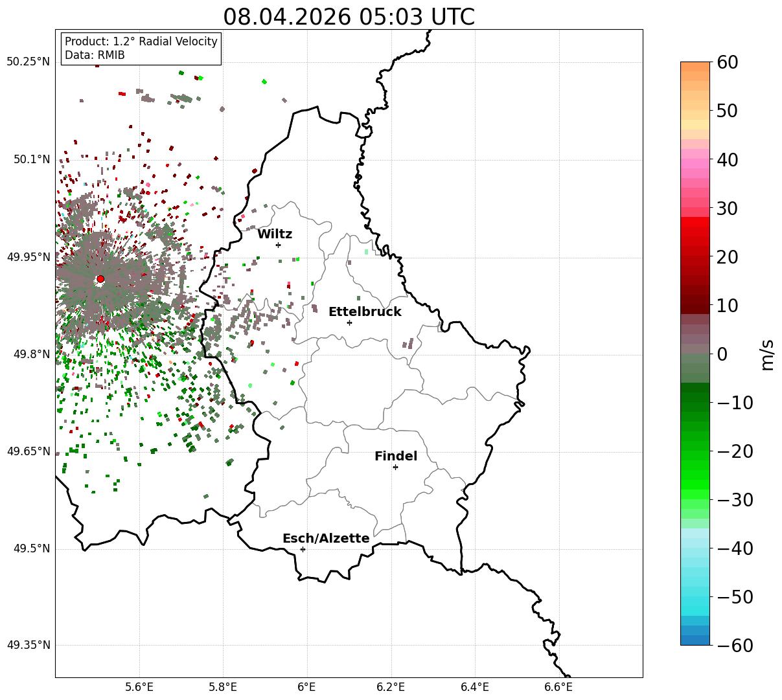Click the Wiltz station cross marker
The height and width of the screenshot is (700, 782).
pyautogui.click(x=278, y=245)
